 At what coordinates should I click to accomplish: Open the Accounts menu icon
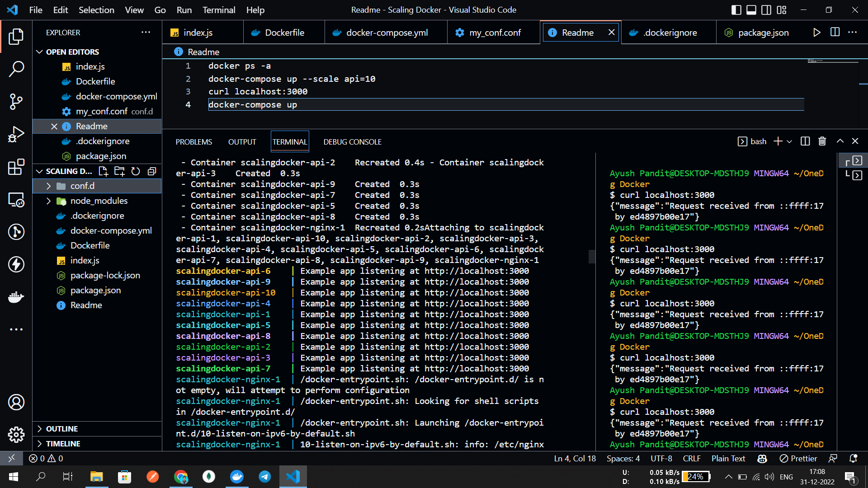[16, 402]
